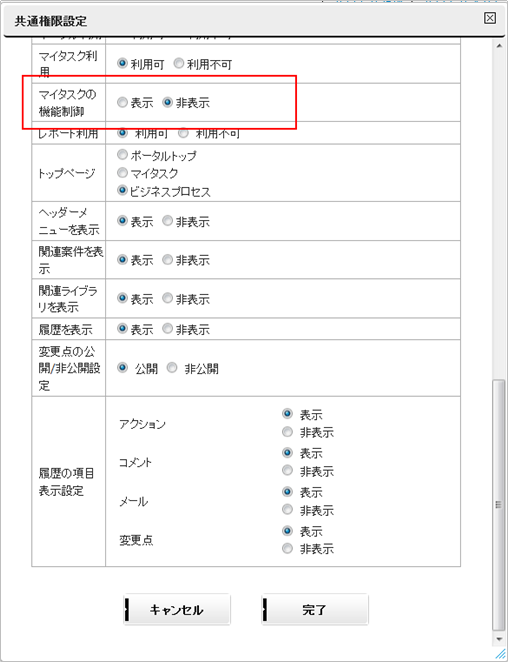Close the 共通権限設定 dialog with X icon
Screen dimensions: 508x662
(490, 18)
